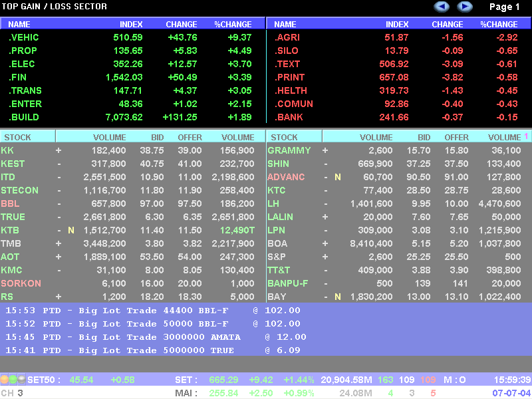
Task: Go to the previous page with left arrow
Action: coord(442,7)
